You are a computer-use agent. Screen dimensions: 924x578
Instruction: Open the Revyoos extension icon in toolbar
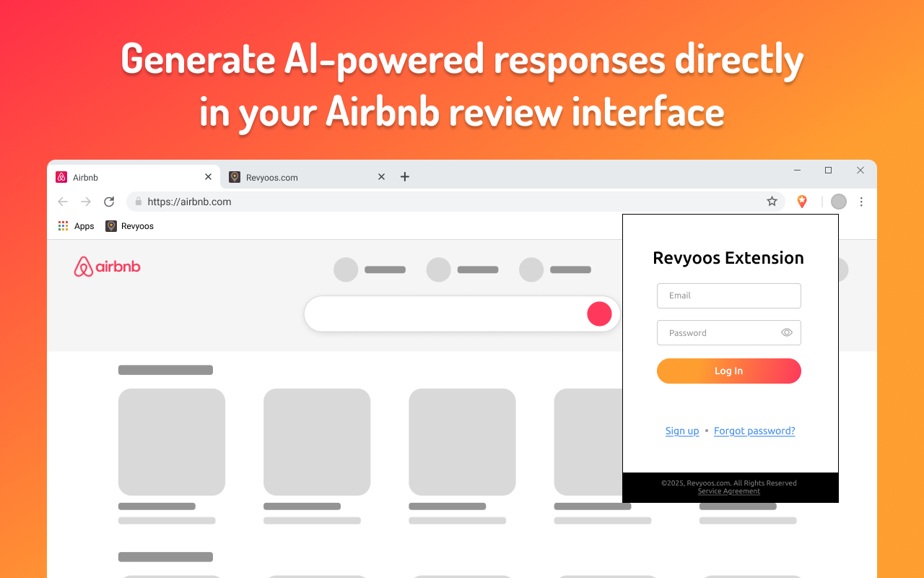point(802,202)
